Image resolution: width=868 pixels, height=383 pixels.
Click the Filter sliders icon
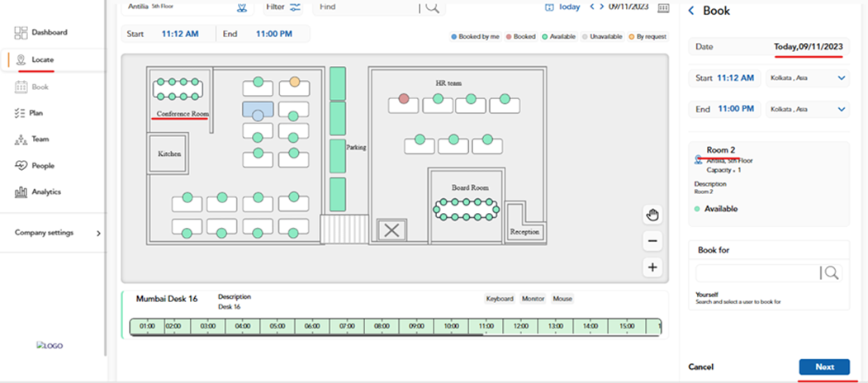click(x=295, y=7)
